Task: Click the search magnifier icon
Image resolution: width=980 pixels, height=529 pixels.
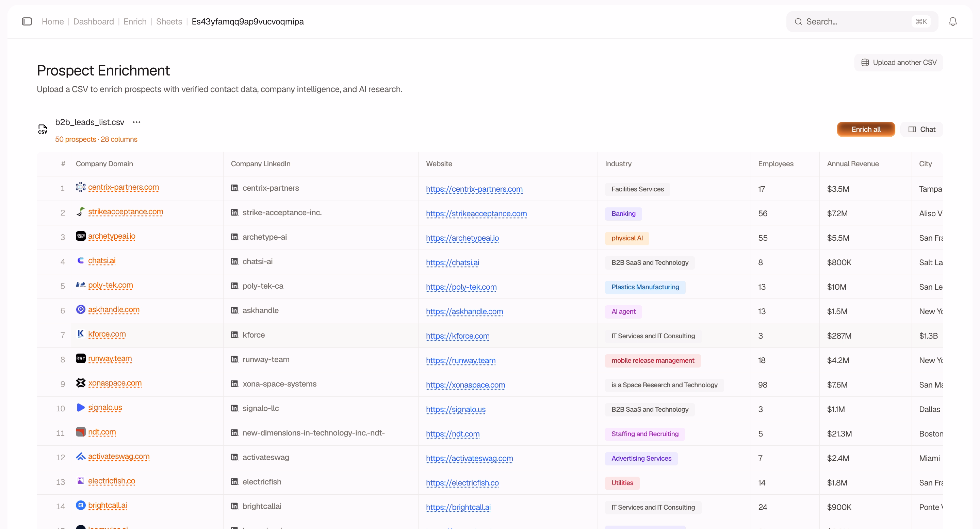Action: pos(798,22)
